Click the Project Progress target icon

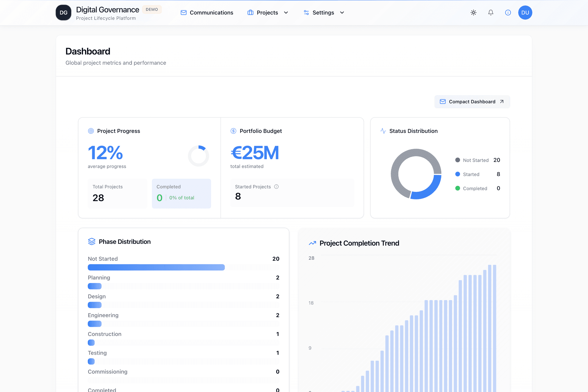click(91, 131)
